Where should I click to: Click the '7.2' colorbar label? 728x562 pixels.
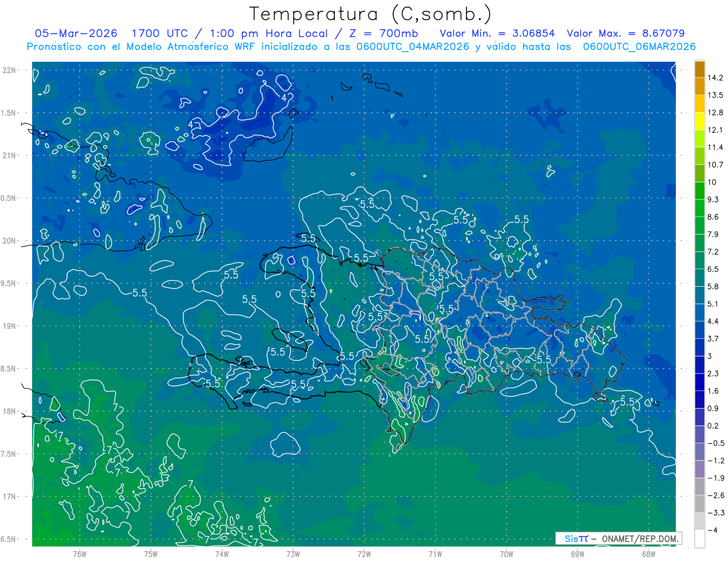713,252
